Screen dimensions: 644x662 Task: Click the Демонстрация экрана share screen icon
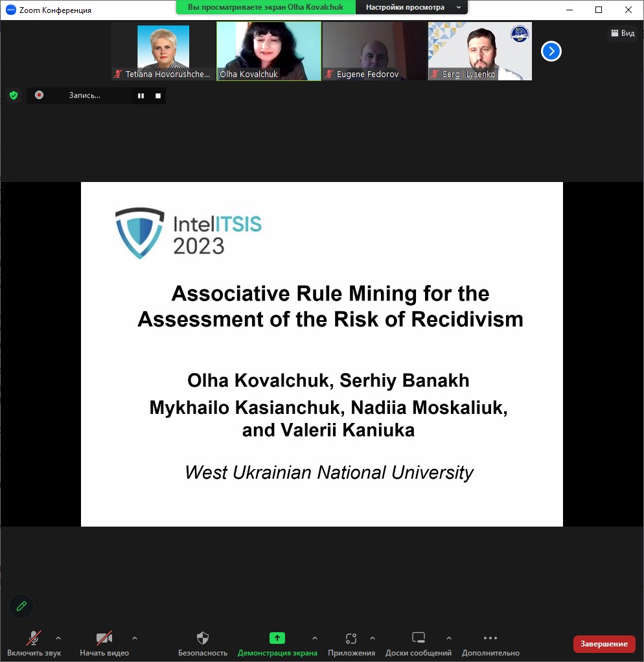tap(277, 638)
